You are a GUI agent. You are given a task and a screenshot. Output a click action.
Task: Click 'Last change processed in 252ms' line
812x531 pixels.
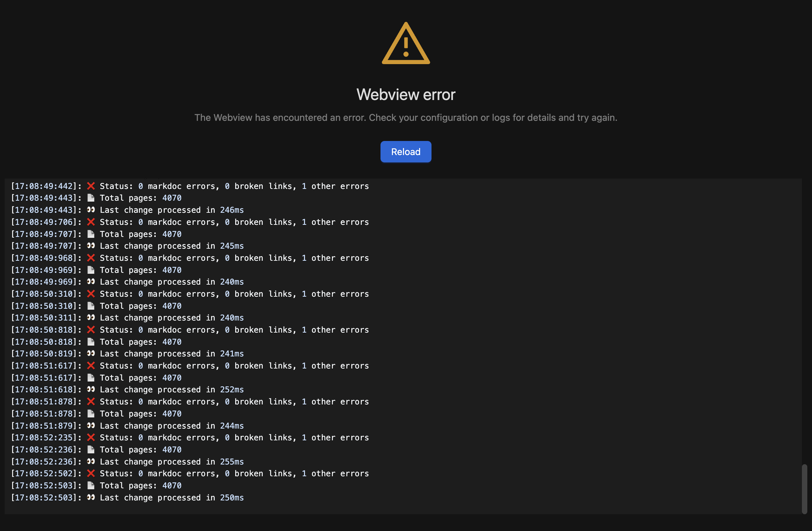171,390
